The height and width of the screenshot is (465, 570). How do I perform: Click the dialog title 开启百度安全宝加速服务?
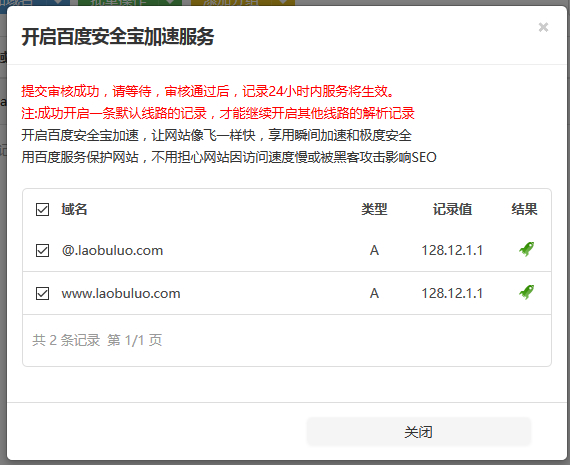coord(118,37)
